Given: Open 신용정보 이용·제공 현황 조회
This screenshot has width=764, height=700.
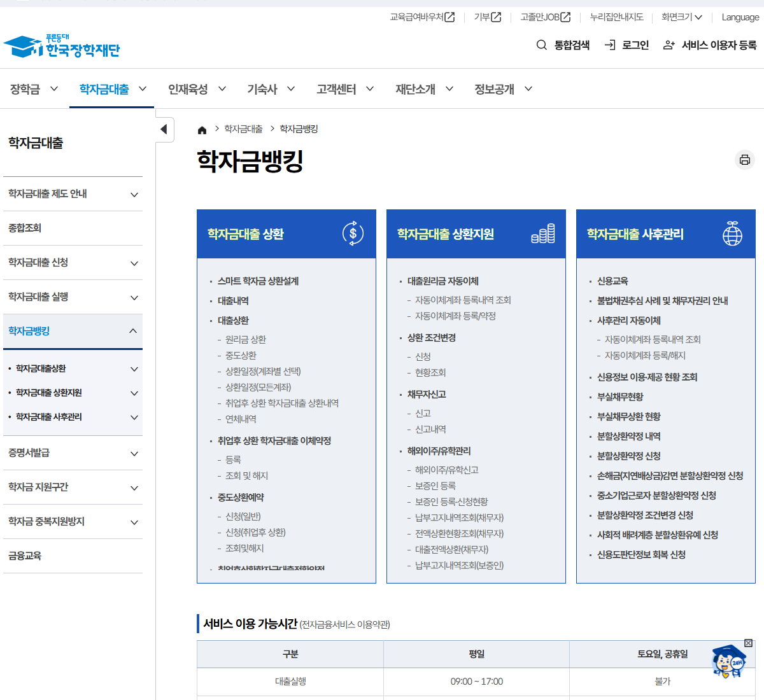Looking at the screenshot, I should click(x=647, y=377).
